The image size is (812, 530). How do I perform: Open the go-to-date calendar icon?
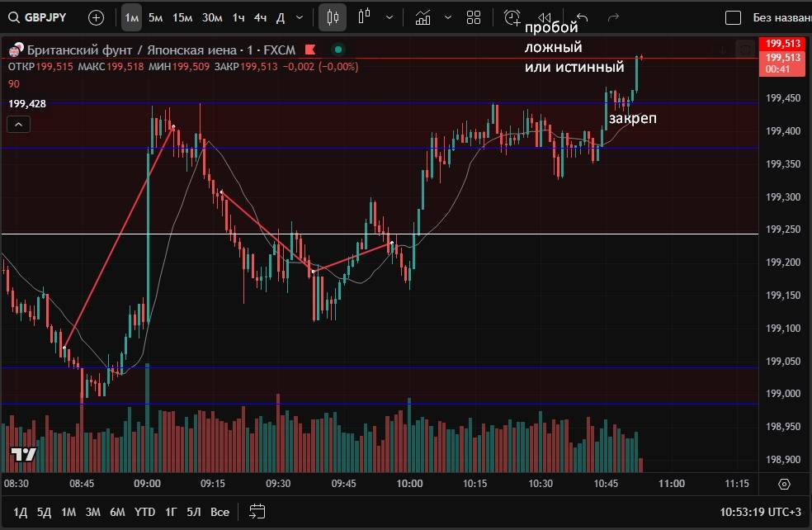pos(257,511)
